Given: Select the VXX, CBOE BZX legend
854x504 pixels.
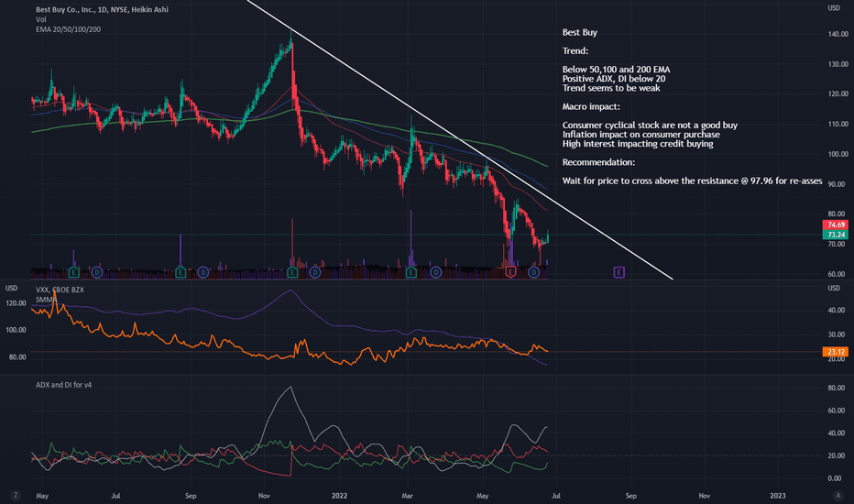Looking at the screenshot, I should [x=60, y=290].
